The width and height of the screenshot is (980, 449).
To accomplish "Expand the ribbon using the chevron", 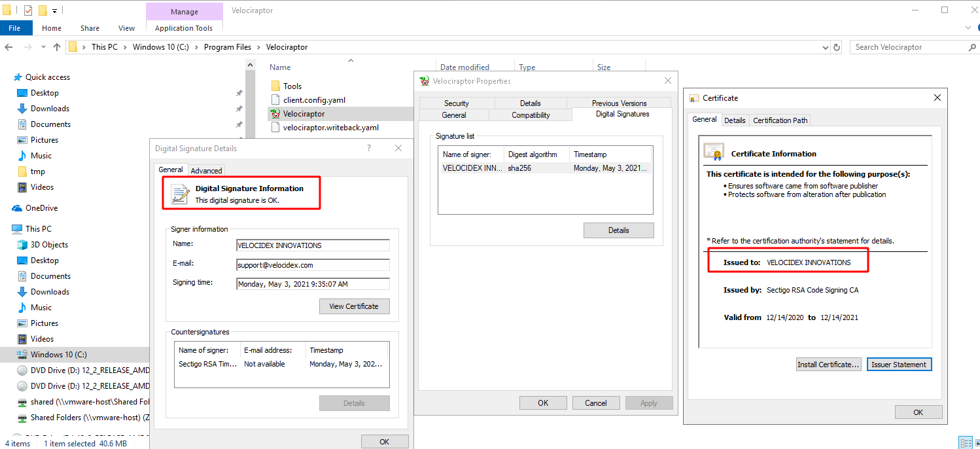I will pyautogui.click(x=968, y=28).
